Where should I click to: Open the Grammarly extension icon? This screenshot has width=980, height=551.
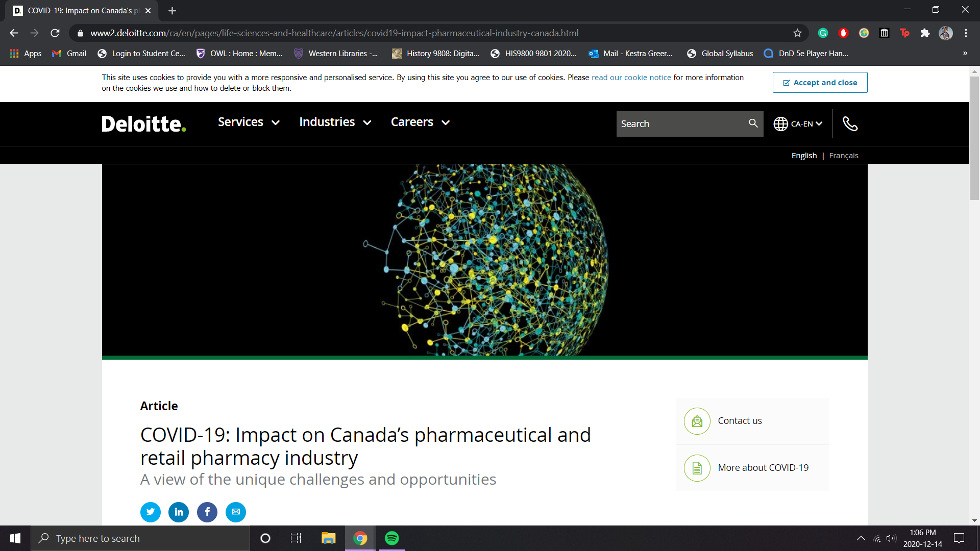[x=823, y=33]
